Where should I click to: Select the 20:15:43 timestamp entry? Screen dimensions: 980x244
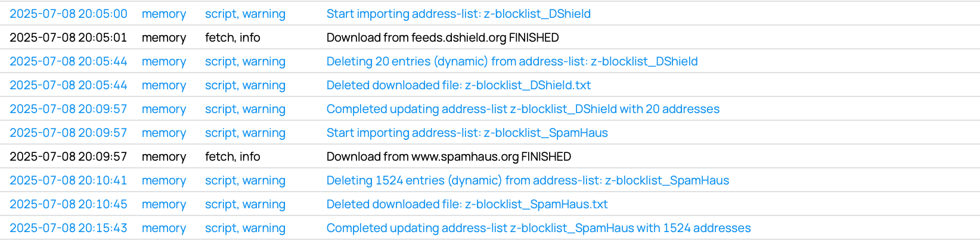click(x=69, y=228)
